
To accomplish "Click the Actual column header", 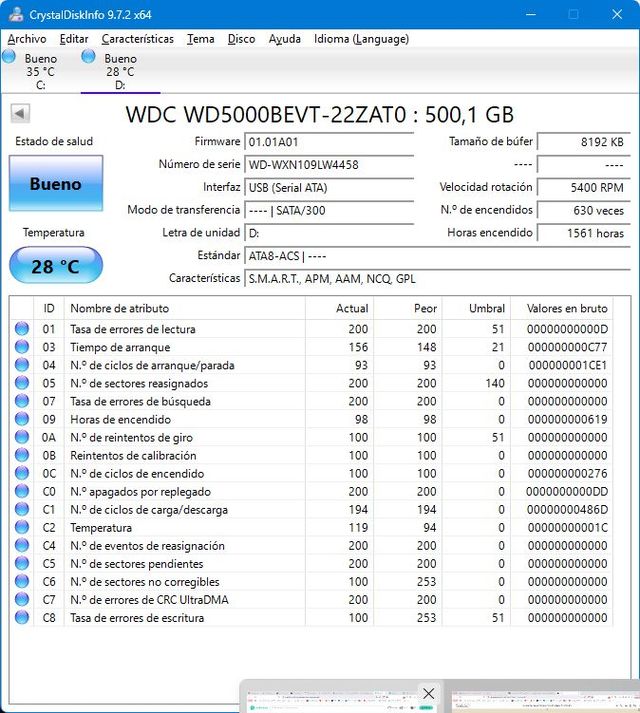I will pyautogui.click(x=339, y=308).
